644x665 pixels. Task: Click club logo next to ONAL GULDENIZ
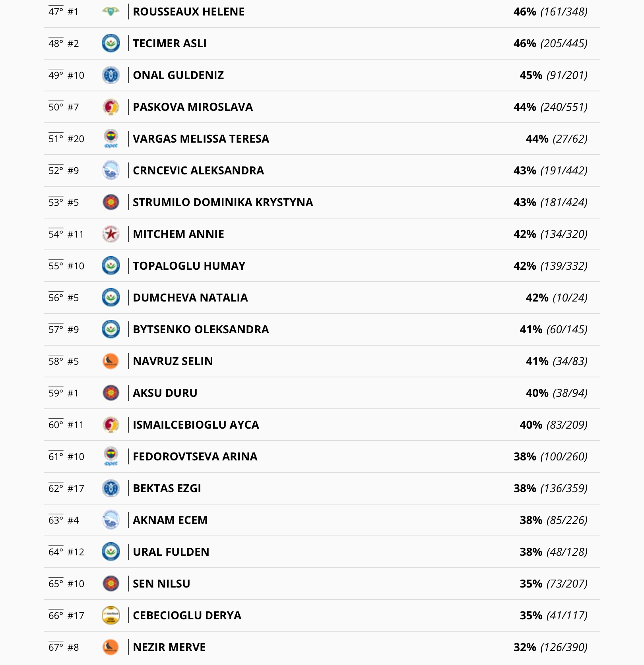point(111,75)
